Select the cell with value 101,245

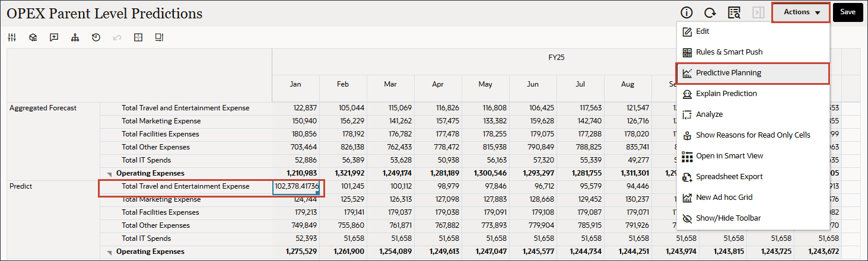tap(344, 186)
